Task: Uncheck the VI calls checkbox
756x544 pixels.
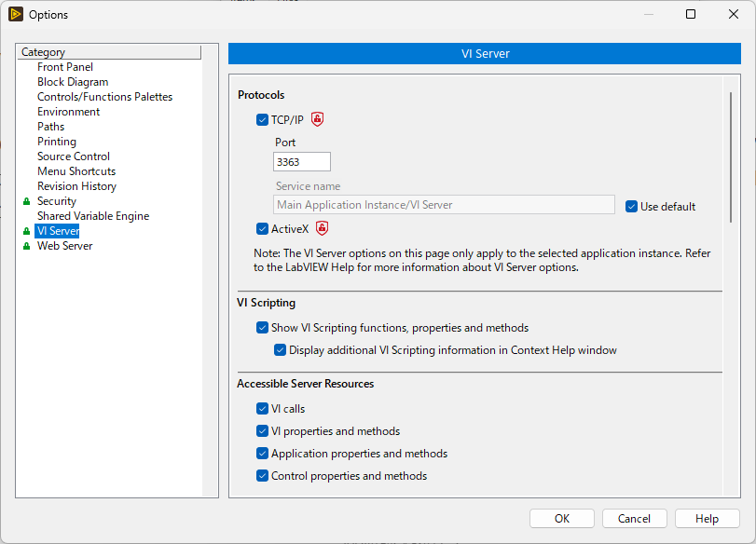Action: tap(262, 409)
